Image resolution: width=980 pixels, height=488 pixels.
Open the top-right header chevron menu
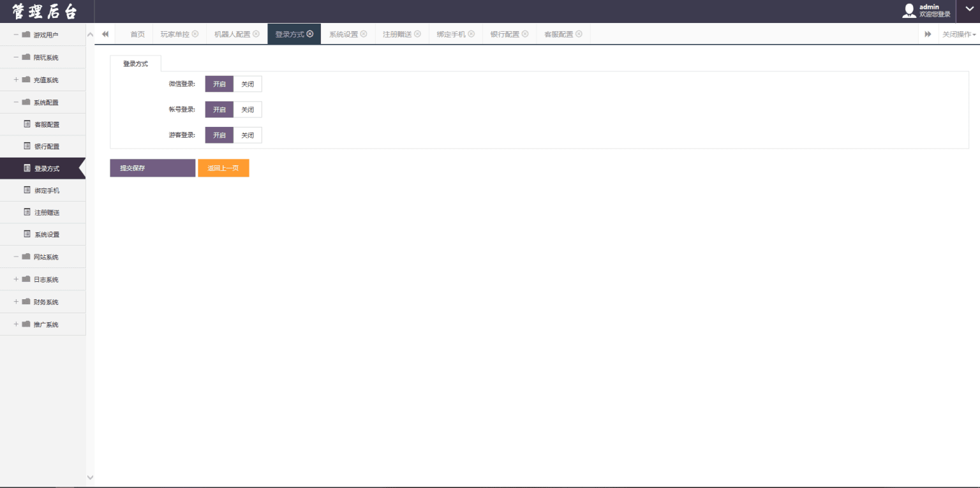pos(968,9)
